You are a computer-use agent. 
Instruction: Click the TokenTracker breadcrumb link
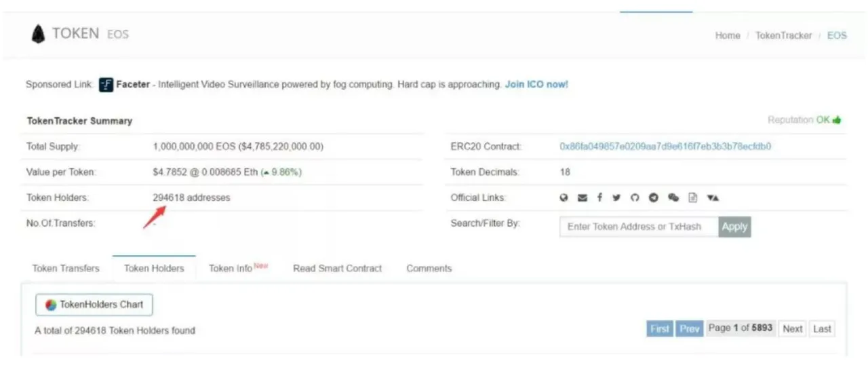click(783, 35)
